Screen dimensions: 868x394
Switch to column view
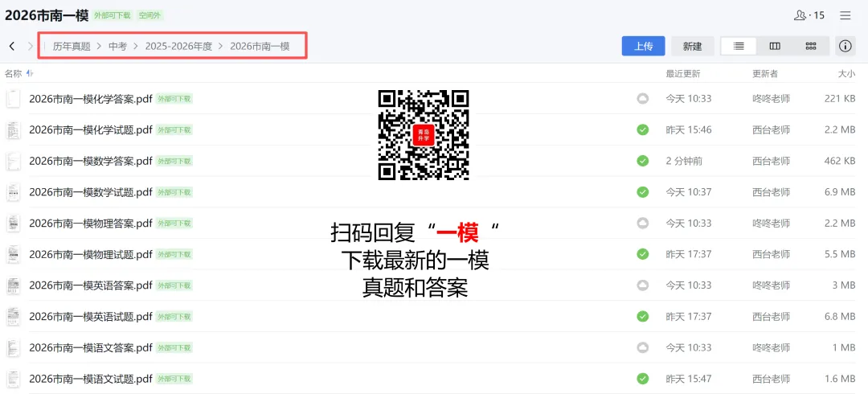[775, 46]
